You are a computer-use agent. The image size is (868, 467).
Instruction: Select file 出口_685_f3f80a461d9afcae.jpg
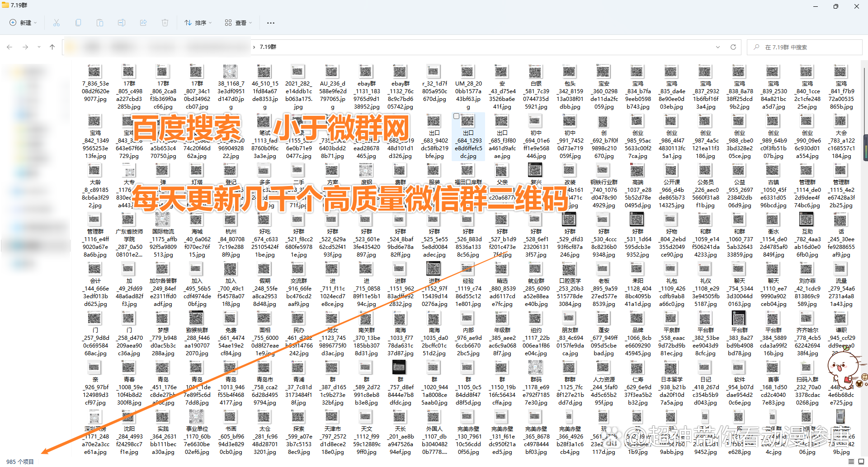(502, 137)
